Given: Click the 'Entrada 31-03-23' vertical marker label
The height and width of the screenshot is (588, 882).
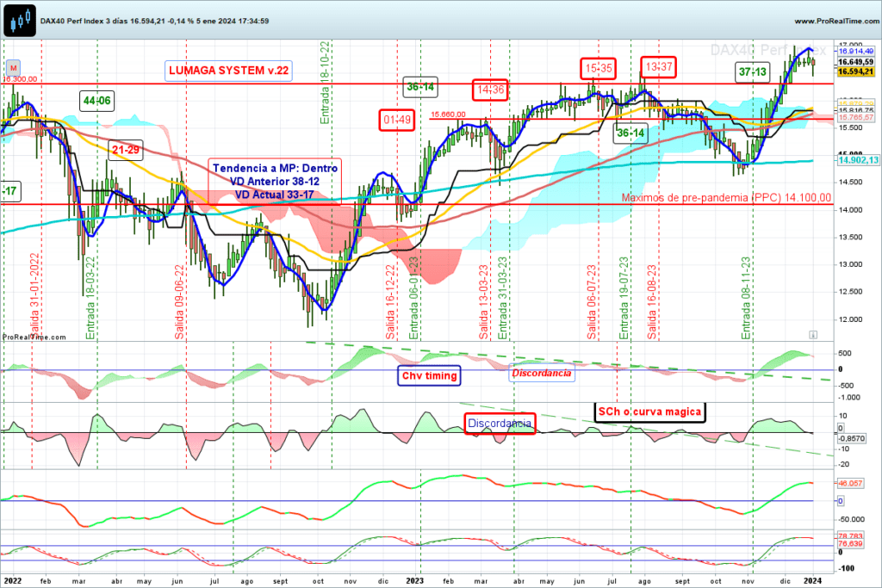Looking at the screenshot, I should pos(502,298).
